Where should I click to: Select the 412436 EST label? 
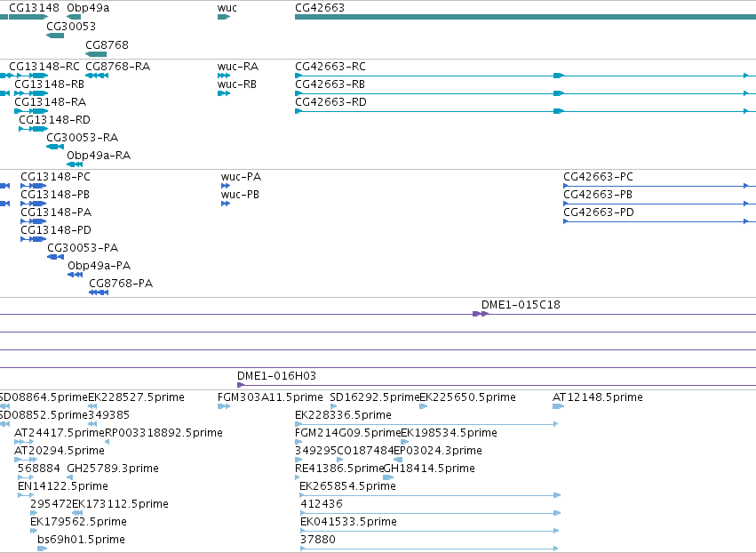(x=322, y=504)
